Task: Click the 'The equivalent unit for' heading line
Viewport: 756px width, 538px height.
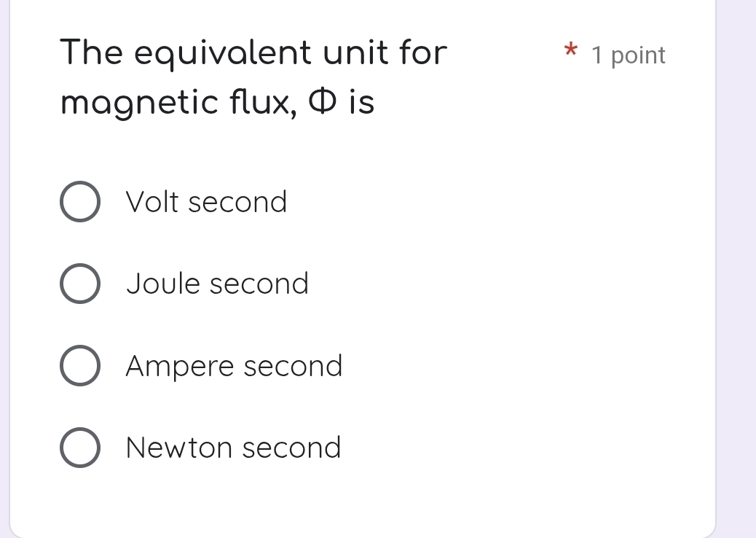Action: [253, 52]
